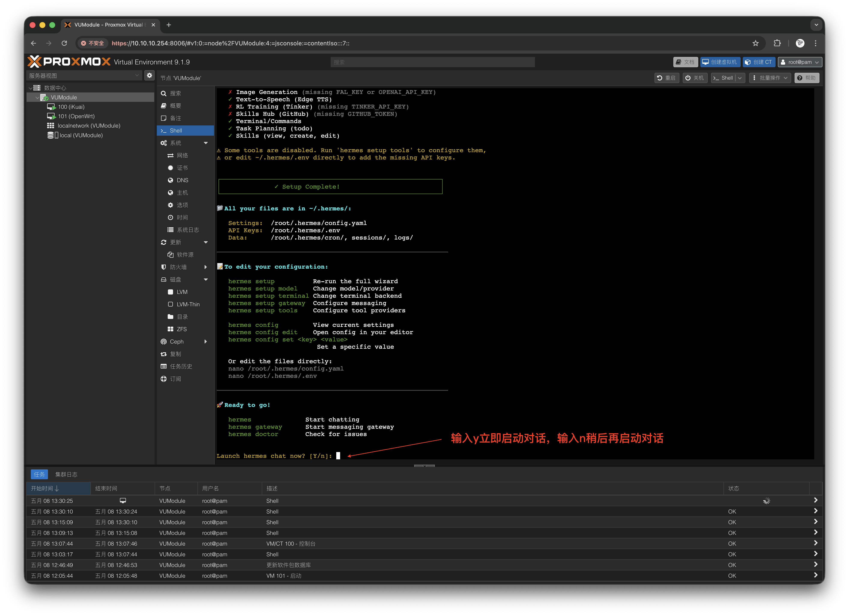The width and height of the screenshot is (849, 616).
Task: Collapse the 系统 menu group arrow
Action: 206,143
